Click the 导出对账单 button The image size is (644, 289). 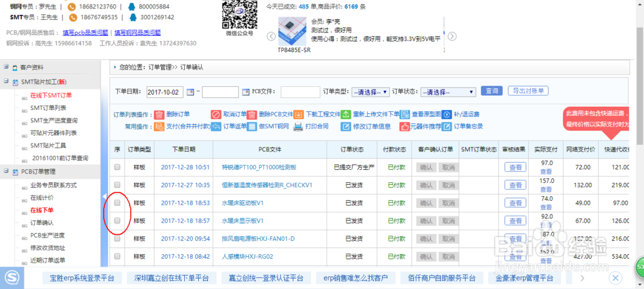528,91
